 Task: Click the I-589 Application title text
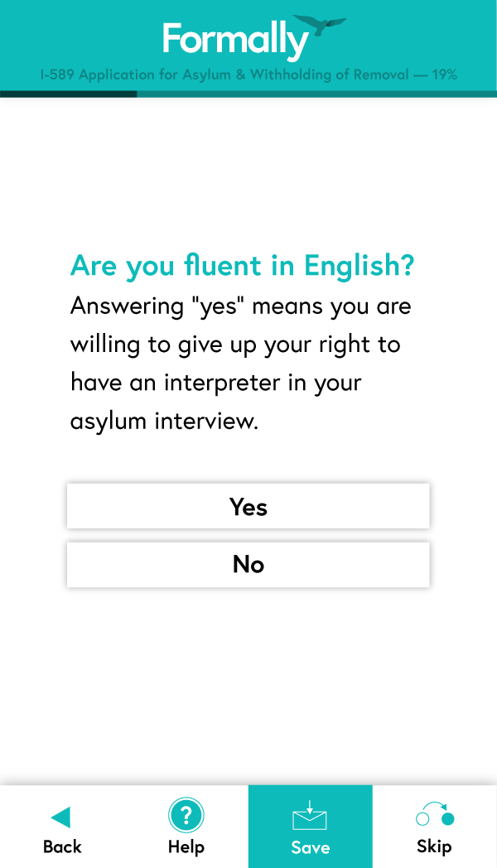224,75
